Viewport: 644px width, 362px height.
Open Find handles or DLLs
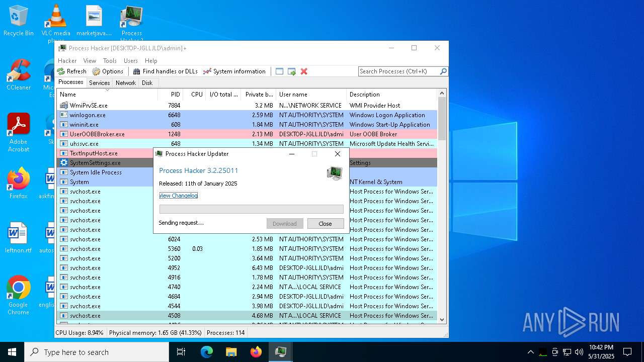[165, 71]
